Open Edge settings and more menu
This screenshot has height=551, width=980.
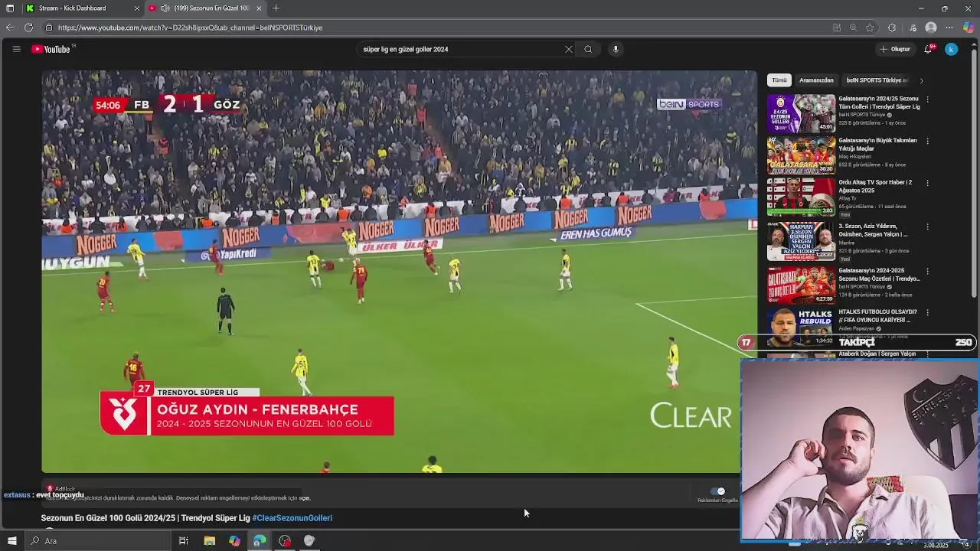(949, 28)
